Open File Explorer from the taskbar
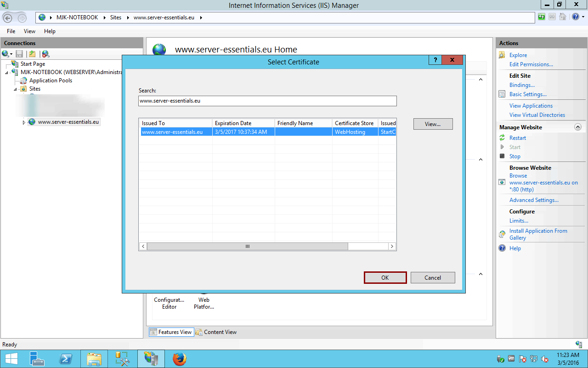Screen dimensions: 588x368 click(94, 359)
